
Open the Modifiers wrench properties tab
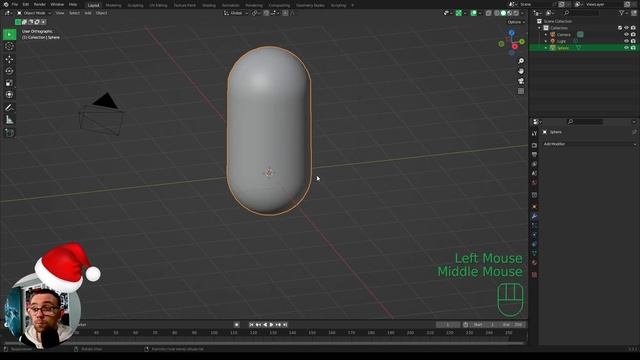[x=534, y=216]
